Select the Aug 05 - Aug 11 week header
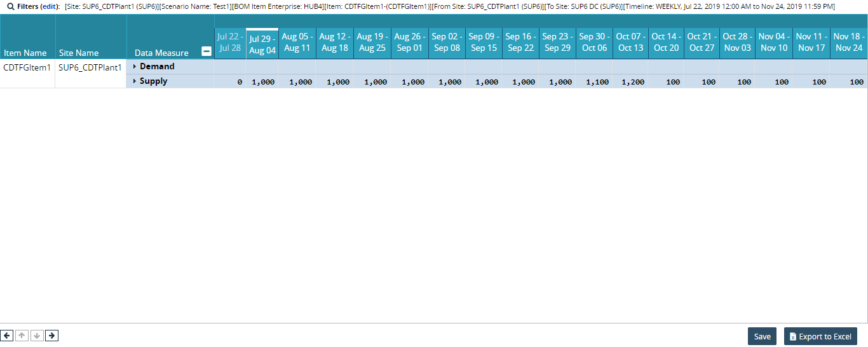This screenshot has height=347, width=868. pyautogui.click(x=297, y=43)
